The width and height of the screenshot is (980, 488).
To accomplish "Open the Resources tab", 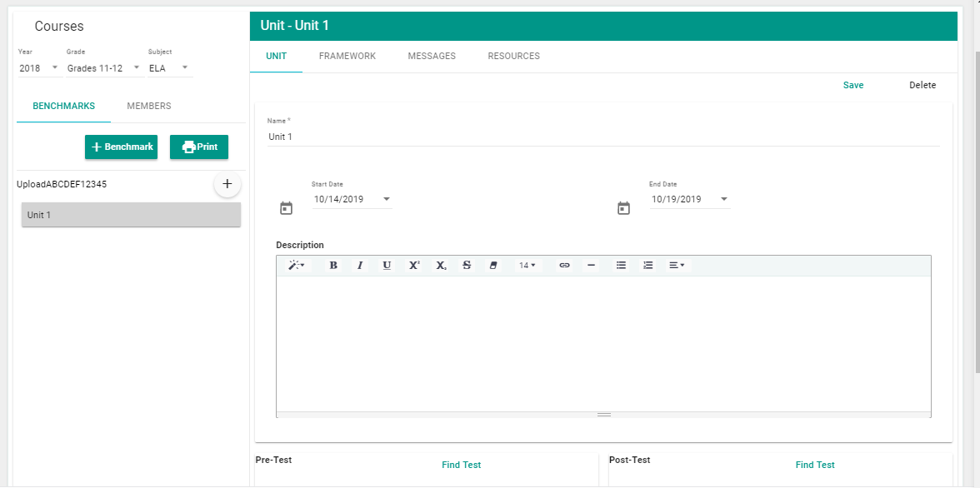I will pos(513,57).
